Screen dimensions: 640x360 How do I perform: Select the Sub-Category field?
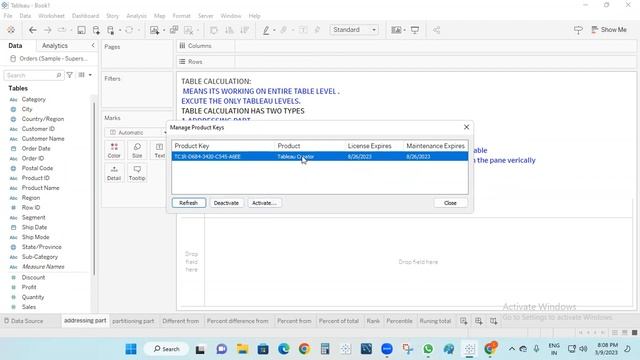click(40, 257)
